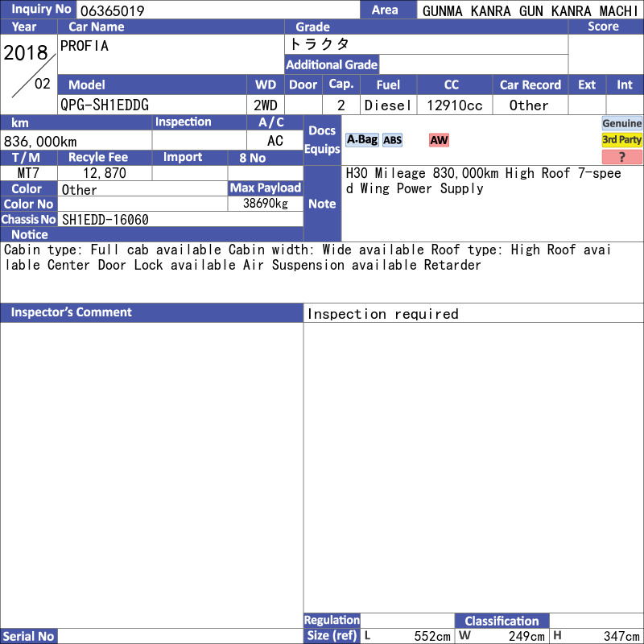Click the capacity value 2
This screenshot has width=644, height=644.
coord(341,105)
